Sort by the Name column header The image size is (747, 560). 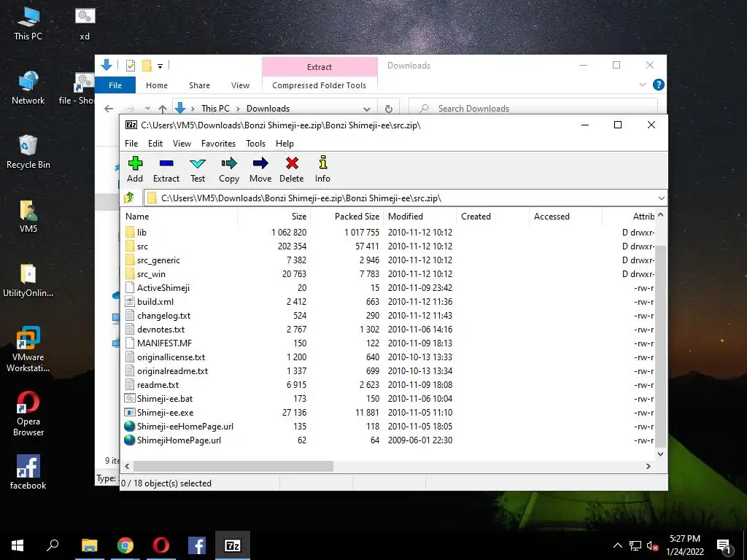click(x=179, y=216)
